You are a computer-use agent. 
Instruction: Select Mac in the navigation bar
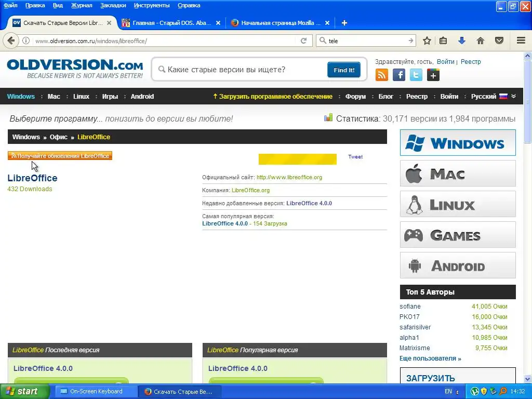pos(54,96)
